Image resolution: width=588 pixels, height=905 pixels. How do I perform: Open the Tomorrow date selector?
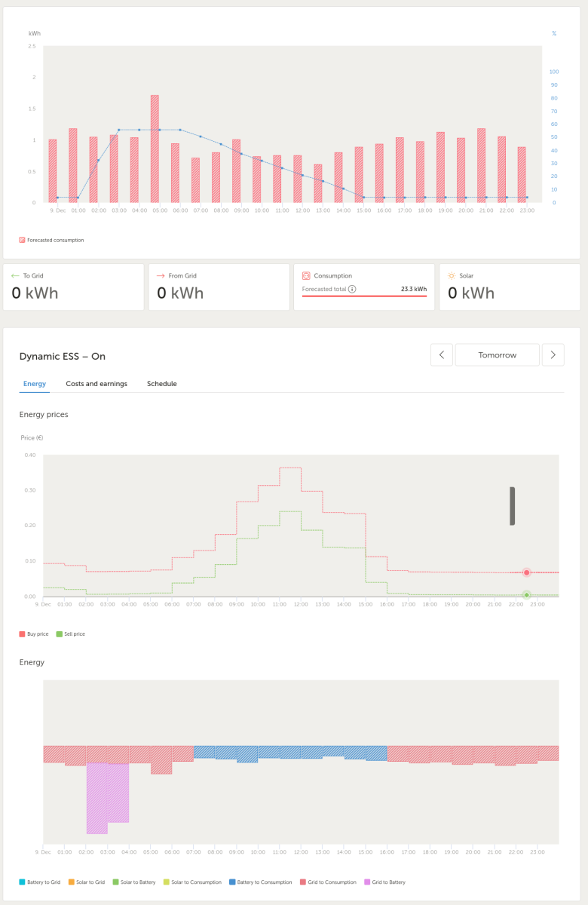pyautogui.click(x=498, y=355)
